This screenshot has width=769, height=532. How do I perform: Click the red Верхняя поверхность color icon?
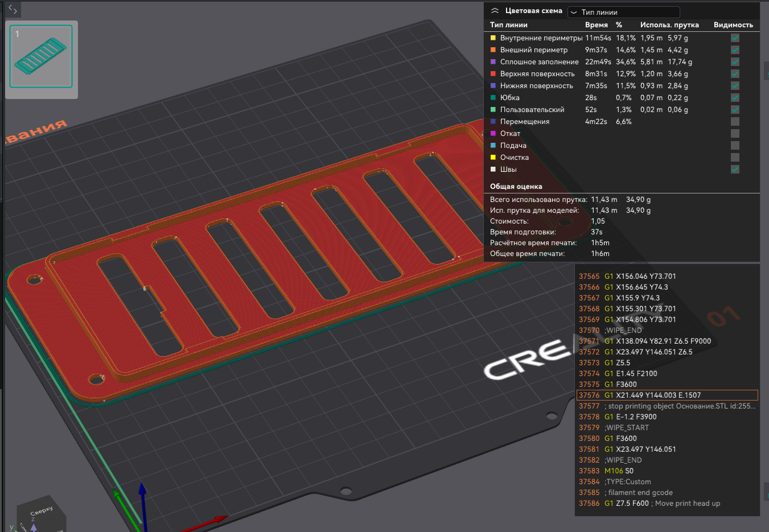coord(493,74)
